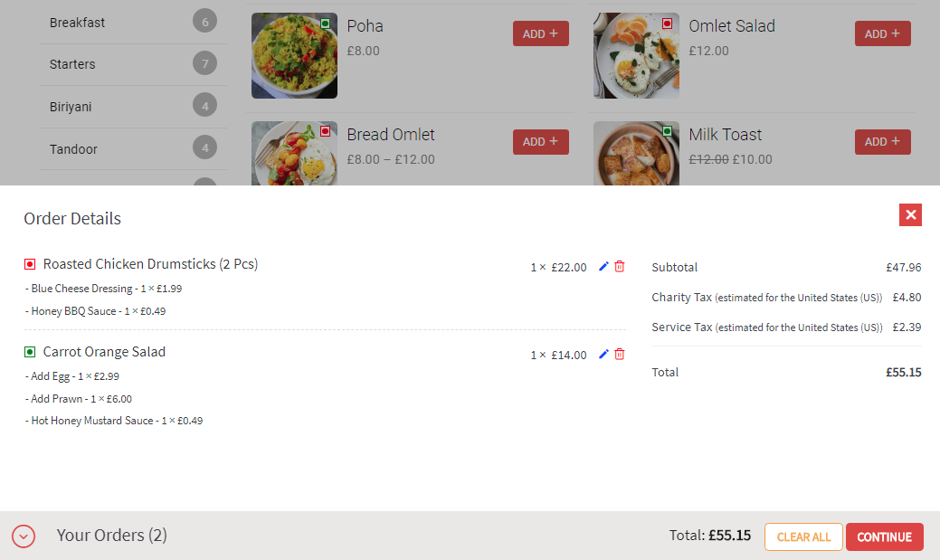Screen dimensions: 940x560
Task: Add Poha to the order
Action: 540,33
